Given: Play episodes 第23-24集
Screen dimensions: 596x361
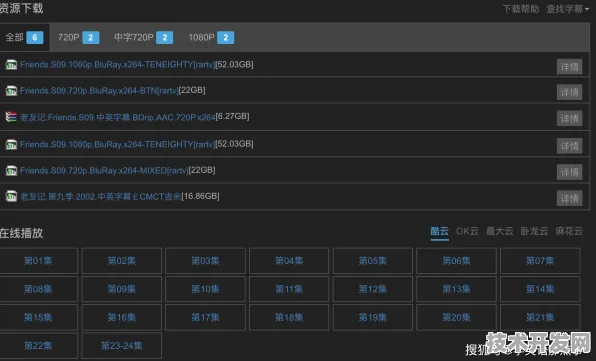Looking at the screenshot, I should click(122, 346).
